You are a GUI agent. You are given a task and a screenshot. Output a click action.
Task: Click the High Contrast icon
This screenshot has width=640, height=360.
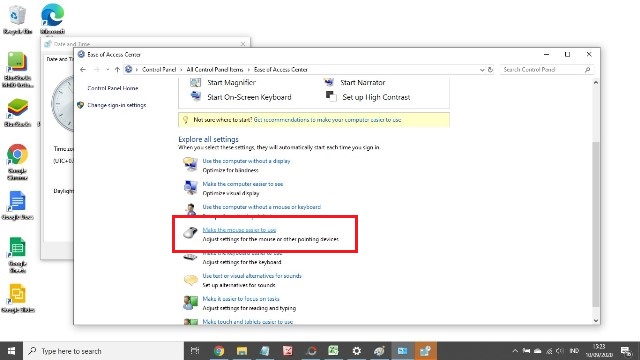click(x=331, y=97)
